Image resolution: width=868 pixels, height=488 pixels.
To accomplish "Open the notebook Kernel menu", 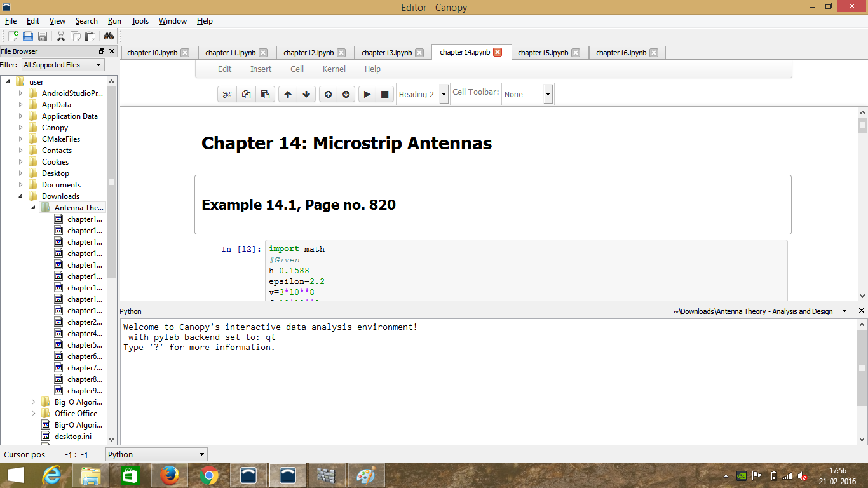I will pyautogui.click(x=334, y=69).
